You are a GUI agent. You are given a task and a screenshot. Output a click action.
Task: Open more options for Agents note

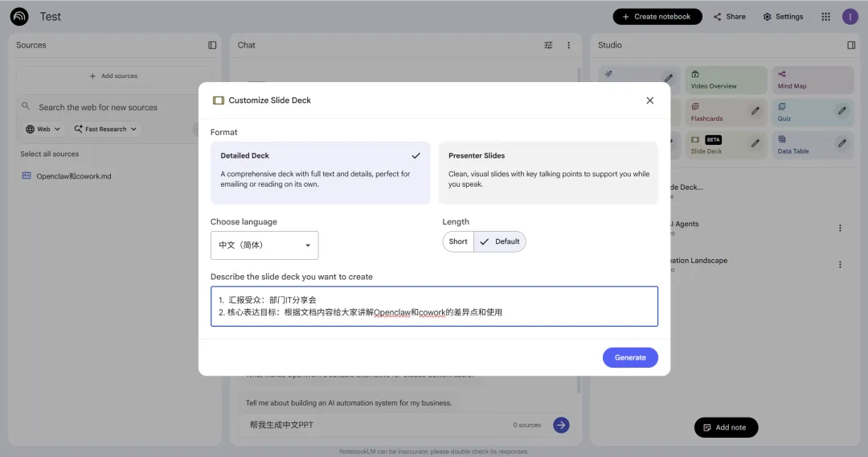(x=840, y=228)
